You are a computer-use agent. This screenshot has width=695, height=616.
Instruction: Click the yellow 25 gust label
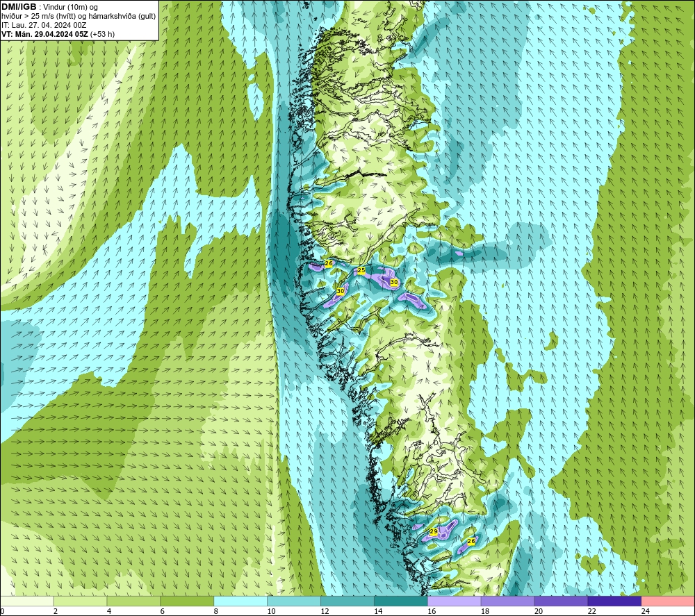coord(361,270)
